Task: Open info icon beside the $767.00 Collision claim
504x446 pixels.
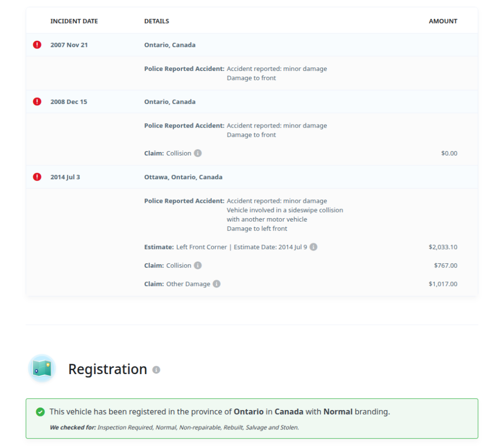Action: pos(198,265)
